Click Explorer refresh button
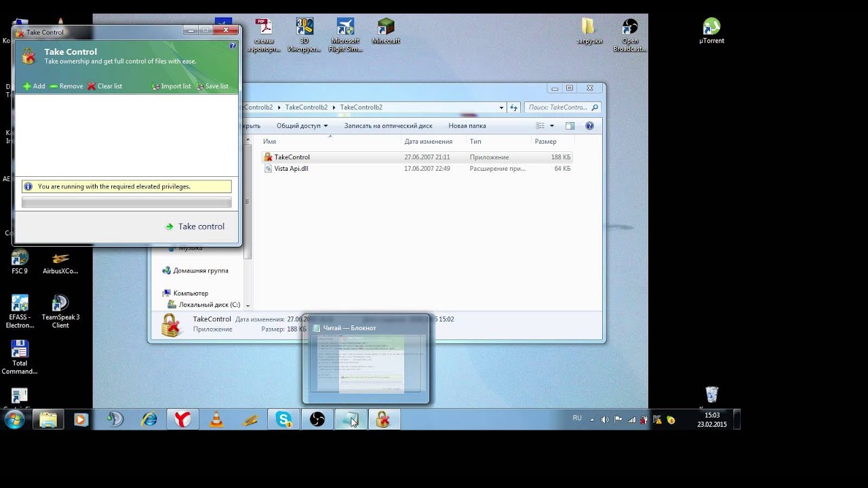868x488 pixels. point(514,107)
